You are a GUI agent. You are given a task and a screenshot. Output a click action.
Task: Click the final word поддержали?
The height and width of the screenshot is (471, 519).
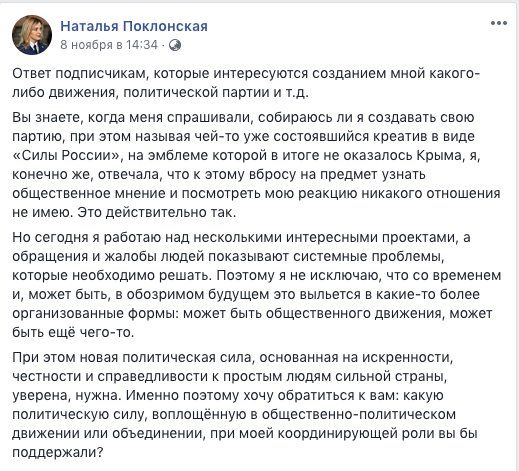coord(58,453)
